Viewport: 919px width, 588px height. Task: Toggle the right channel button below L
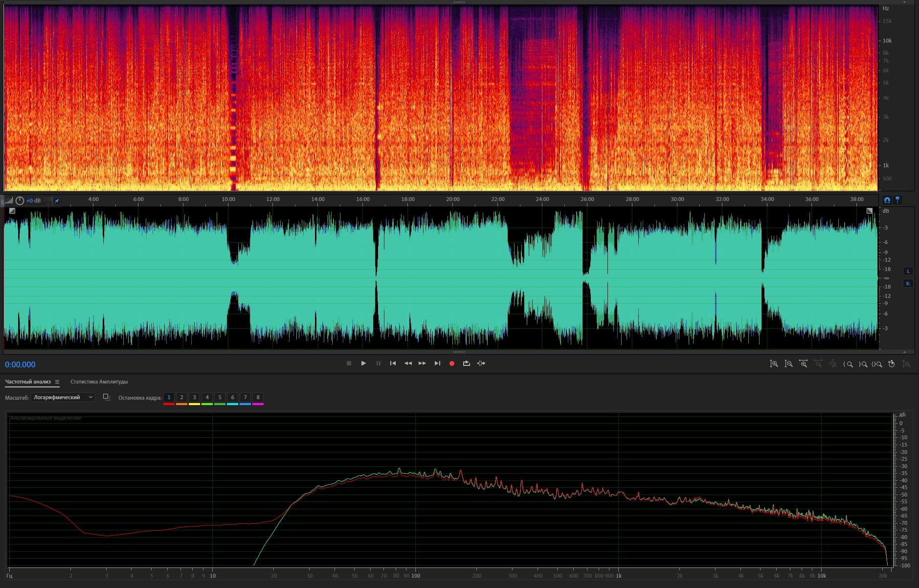tap(908, 284)
